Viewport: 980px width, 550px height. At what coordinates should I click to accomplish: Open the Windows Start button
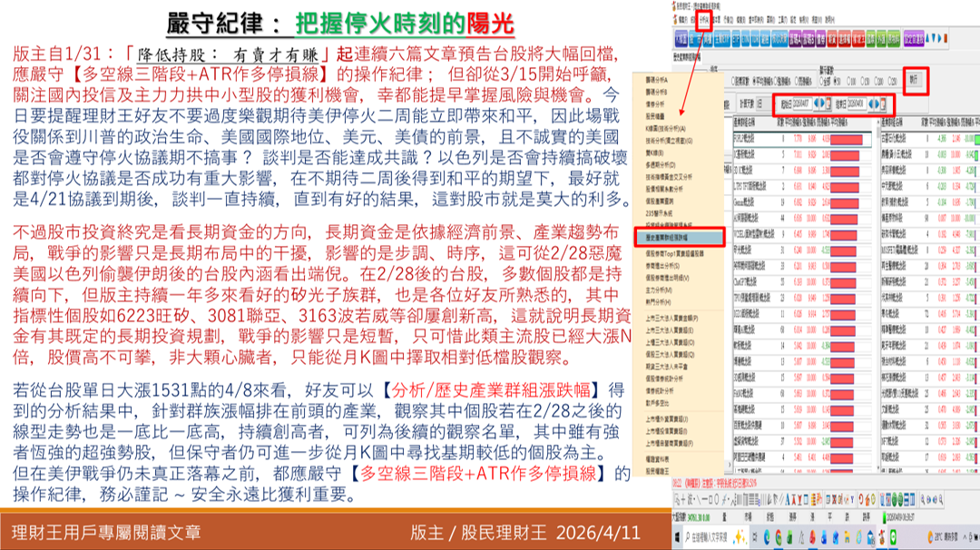(x=677, y=537)
